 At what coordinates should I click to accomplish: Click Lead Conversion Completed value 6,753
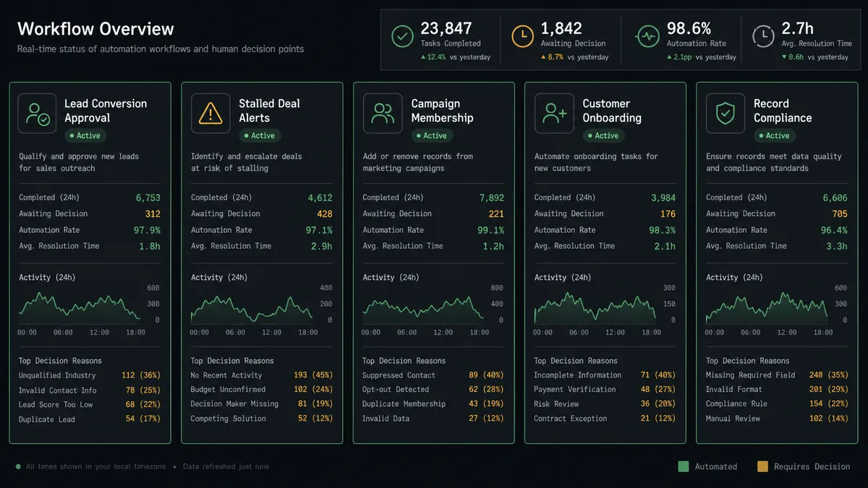point(148,198)
